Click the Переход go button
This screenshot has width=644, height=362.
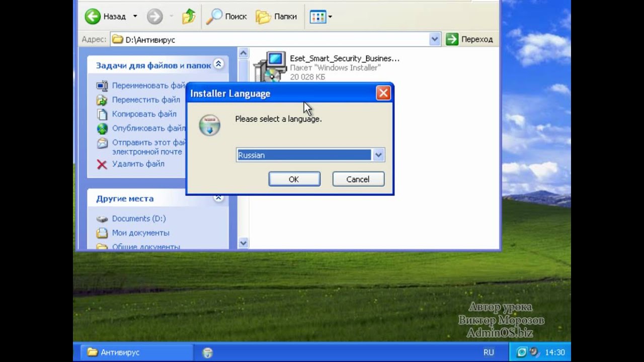point(469,39)
